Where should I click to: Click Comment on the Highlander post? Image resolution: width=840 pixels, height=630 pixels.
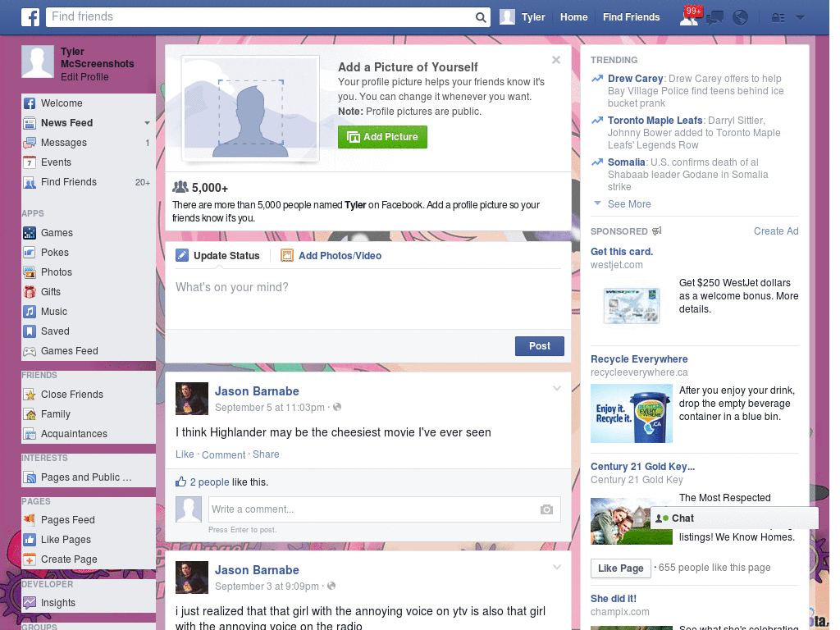point(223,454)
